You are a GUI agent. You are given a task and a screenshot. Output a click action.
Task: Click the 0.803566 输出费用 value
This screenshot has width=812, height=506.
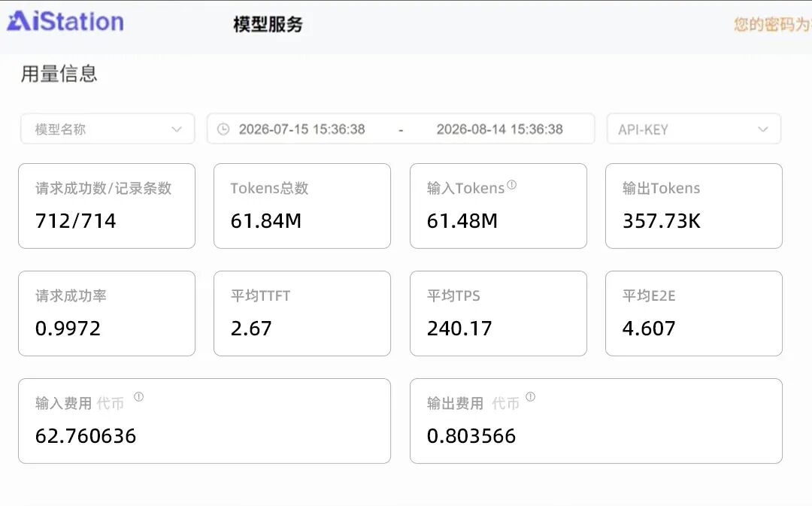471,436
